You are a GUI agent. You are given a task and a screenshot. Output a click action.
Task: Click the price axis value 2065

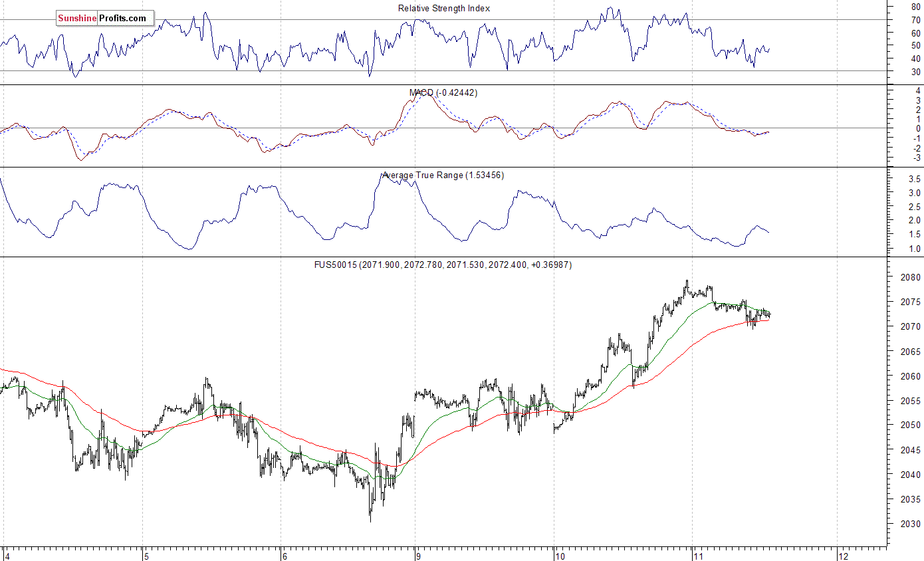911,351
